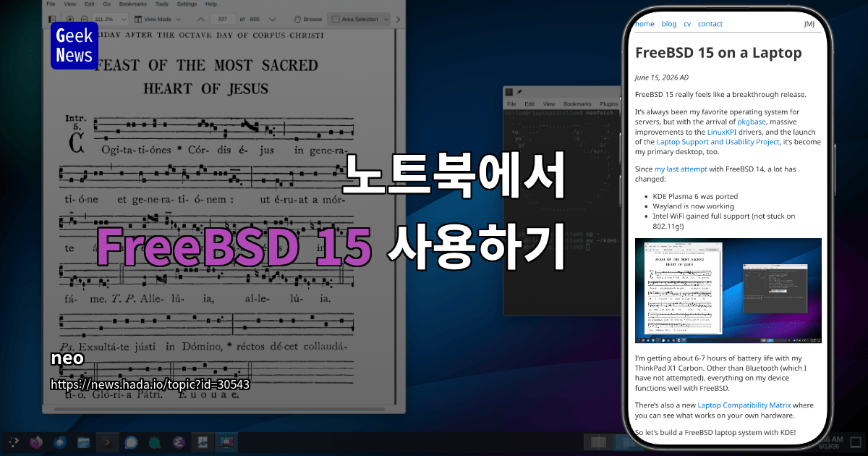
Task: Open the File menu in Konsole
Action: click(x=511, y=104)
